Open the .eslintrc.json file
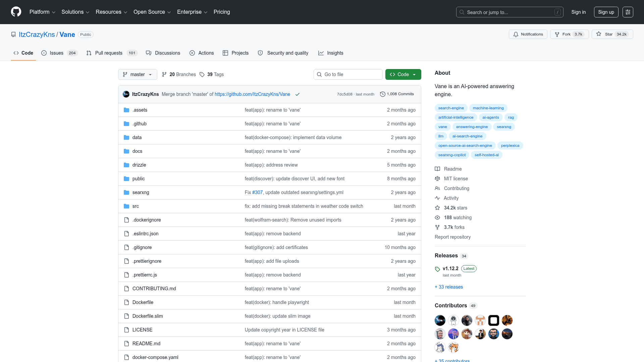The height and width of the screenshot is (362, 644). click(146, 234)
